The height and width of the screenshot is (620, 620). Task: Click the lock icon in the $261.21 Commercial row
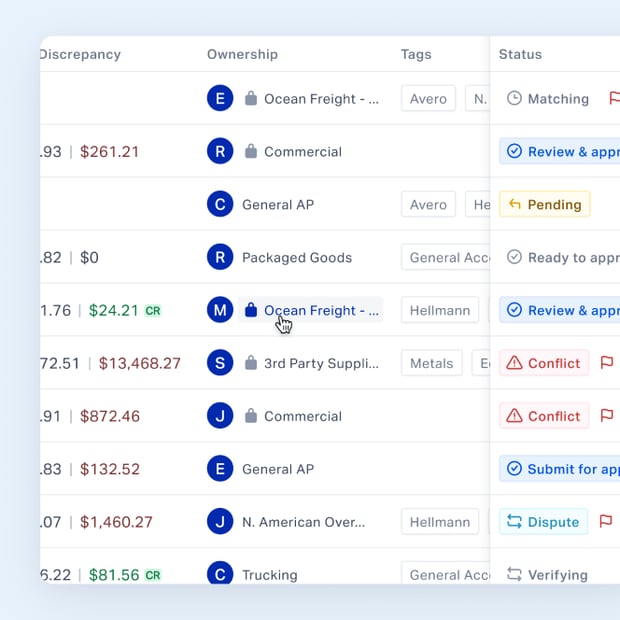251,151
